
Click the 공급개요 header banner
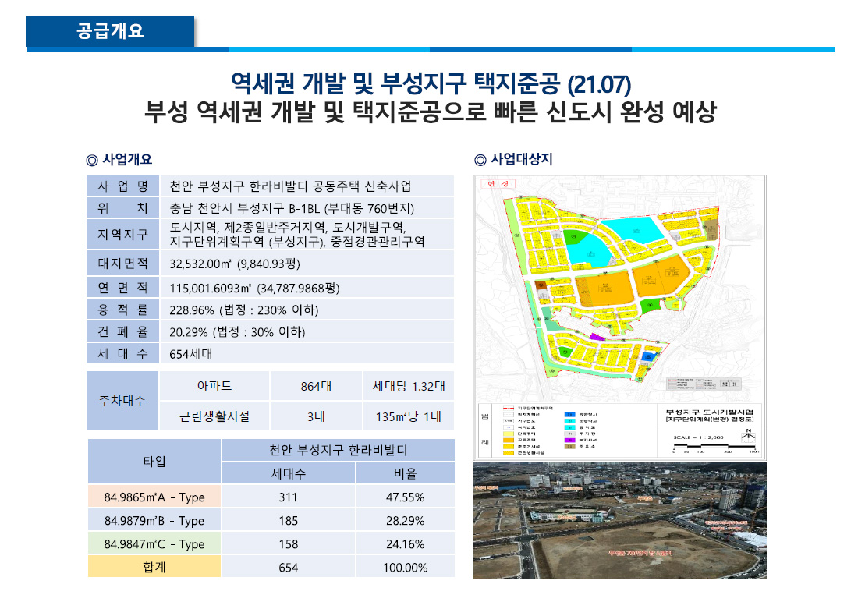110,31
